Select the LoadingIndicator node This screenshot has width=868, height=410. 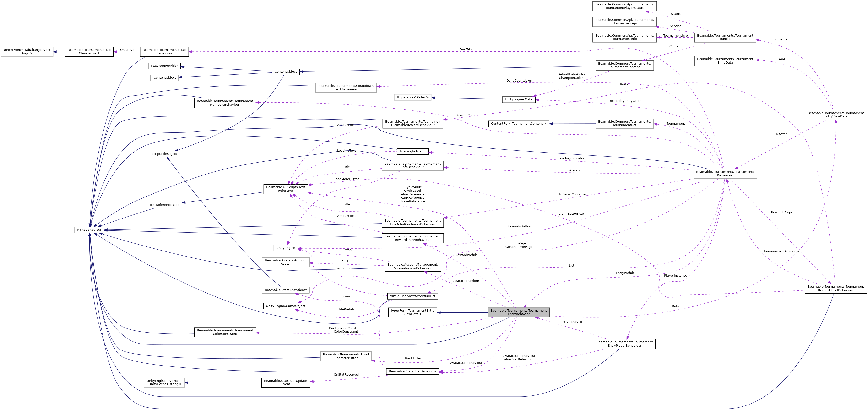pyautogui.click(x=412, y=151)
